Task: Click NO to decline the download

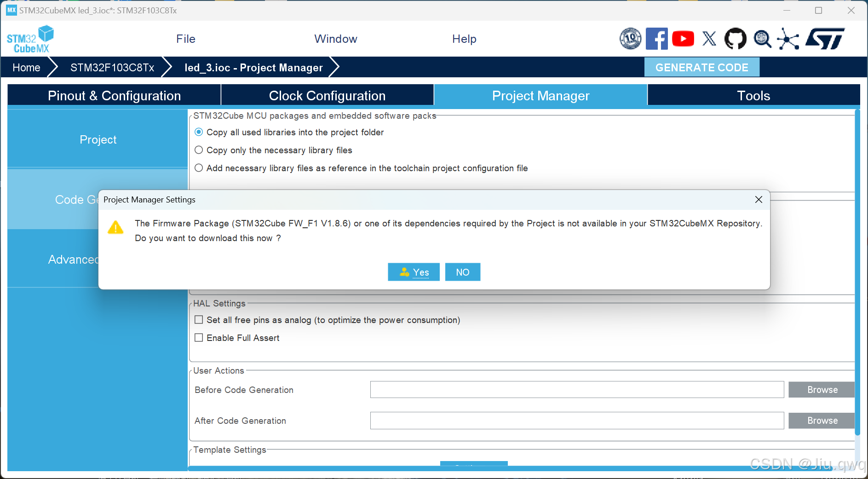Action: [x=463, y=272]
